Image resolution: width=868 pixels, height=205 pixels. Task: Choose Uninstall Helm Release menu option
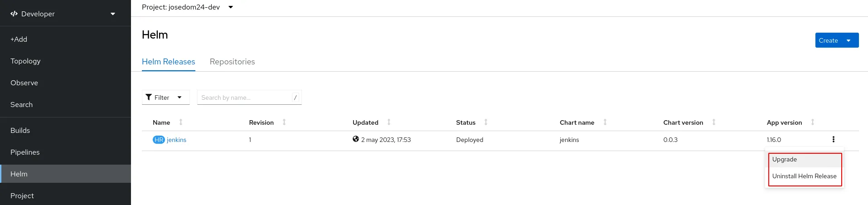point(804,176)
